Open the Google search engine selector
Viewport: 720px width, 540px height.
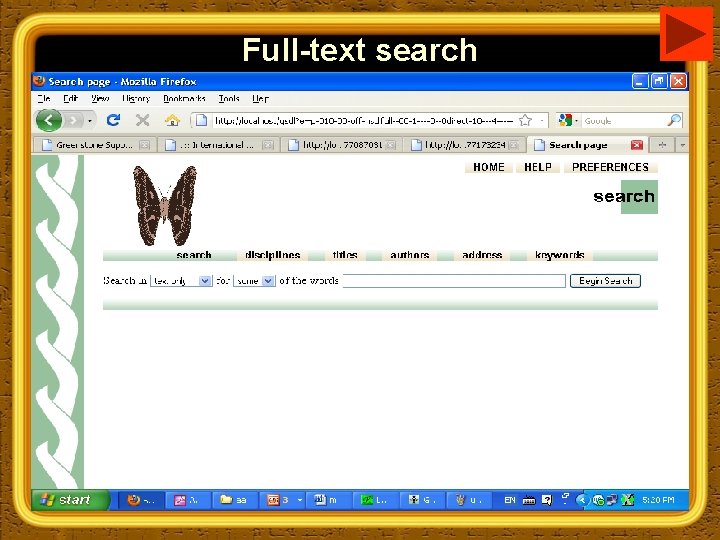point(568,120)
